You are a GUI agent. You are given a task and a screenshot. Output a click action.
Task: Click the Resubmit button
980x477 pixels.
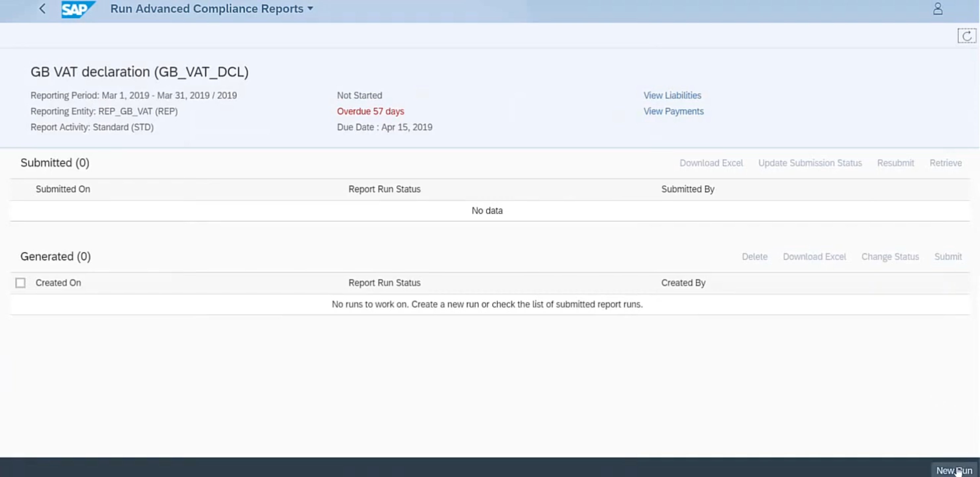point(896,163)
